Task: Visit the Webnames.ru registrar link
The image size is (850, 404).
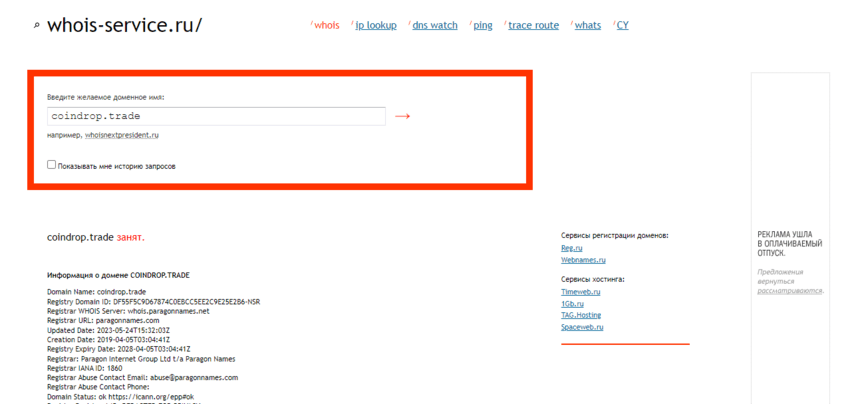Action: tap(583, 260)
